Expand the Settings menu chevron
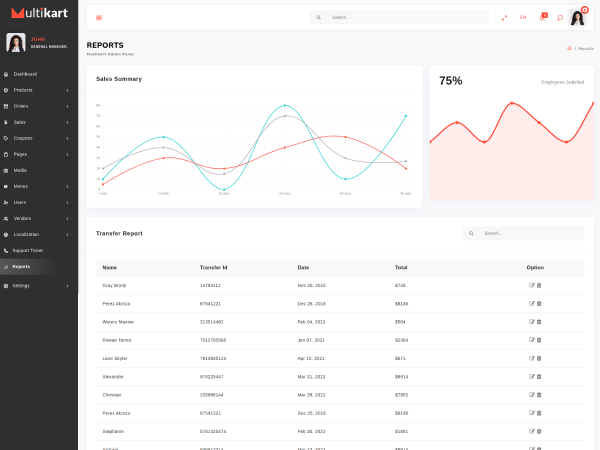This screenshot has width=600, height=450. (67, 286)
